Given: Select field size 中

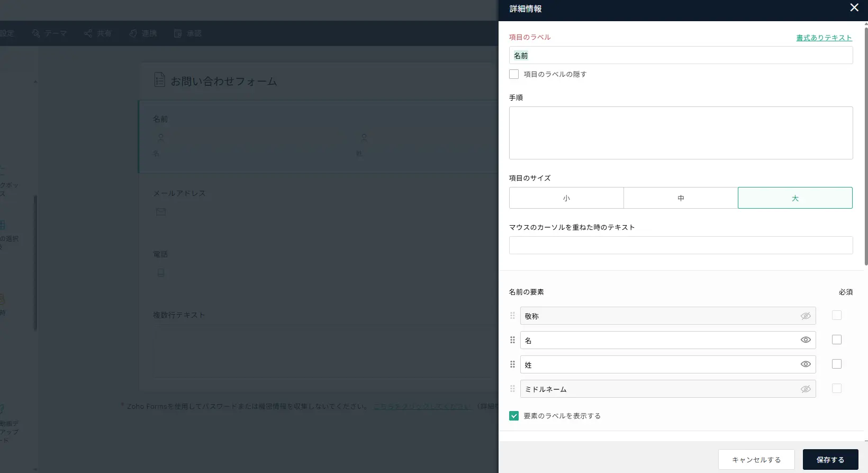Looking at the screenshot, I should (x=681, y=198).
